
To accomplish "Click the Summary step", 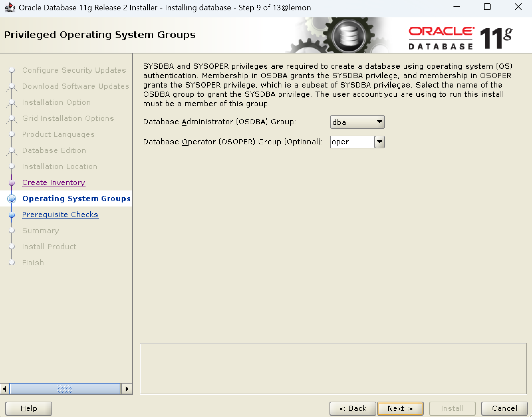I will 41,231.
